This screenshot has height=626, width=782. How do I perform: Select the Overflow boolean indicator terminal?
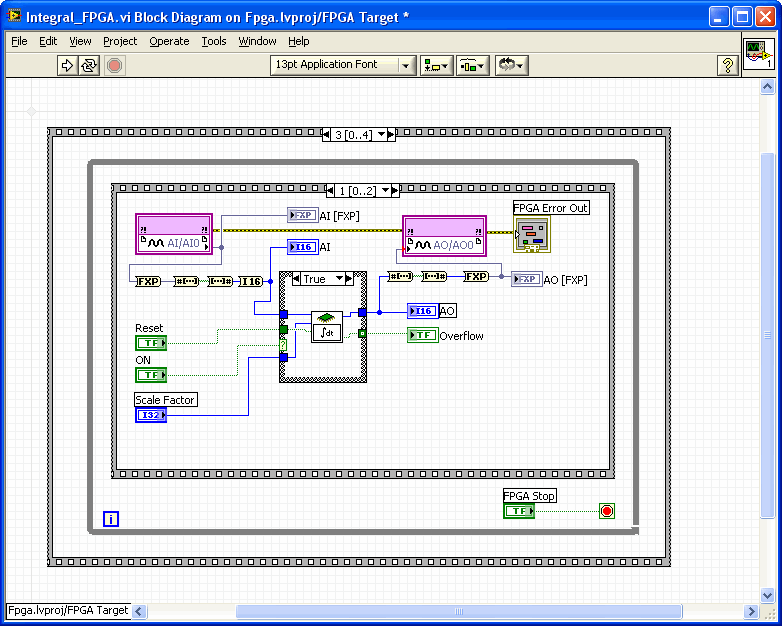click(x=423, y=335)
